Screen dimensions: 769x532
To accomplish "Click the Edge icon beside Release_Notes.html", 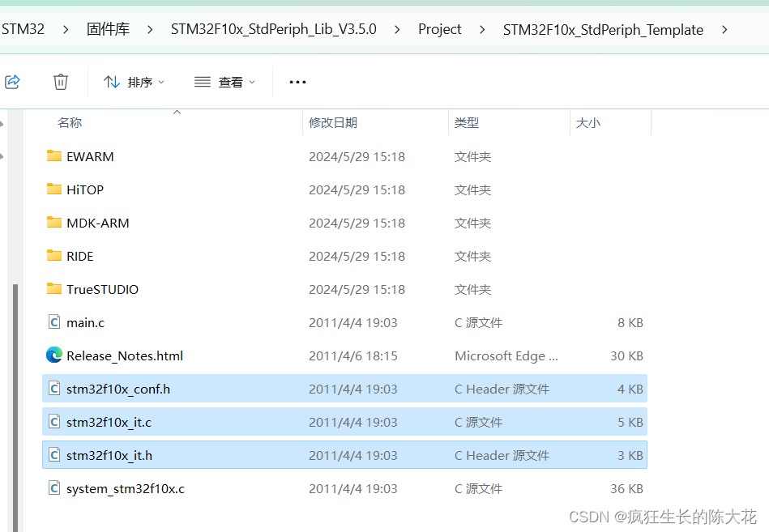I will tap(53, 355).
